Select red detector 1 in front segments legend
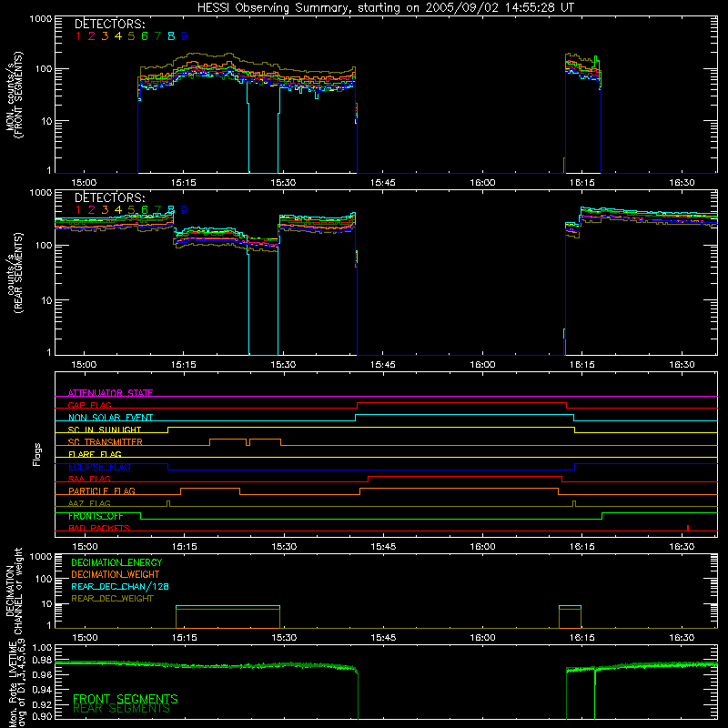This screenshot has width=728, height=728. tap(78, 35)
